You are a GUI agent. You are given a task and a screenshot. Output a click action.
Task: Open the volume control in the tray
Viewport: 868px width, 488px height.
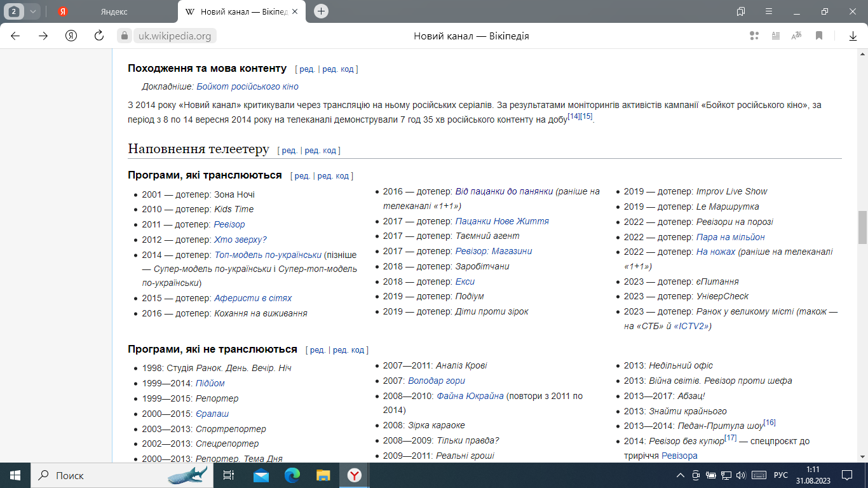point(741,475)
